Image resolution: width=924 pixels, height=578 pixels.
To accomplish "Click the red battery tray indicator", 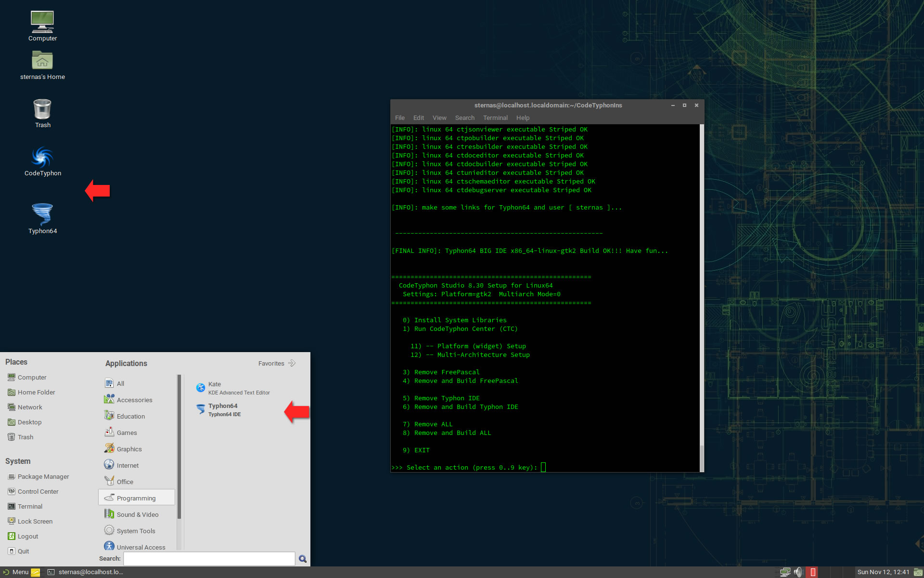I will click(813, 572).
